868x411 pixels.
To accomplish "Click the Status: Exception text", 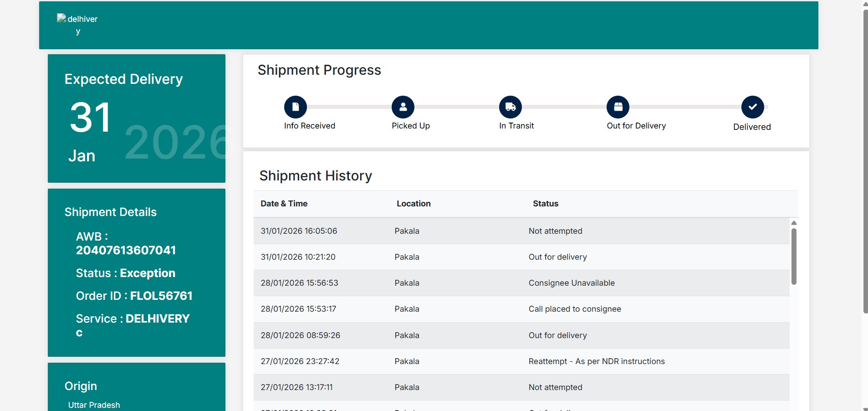I will coord(126,273).
